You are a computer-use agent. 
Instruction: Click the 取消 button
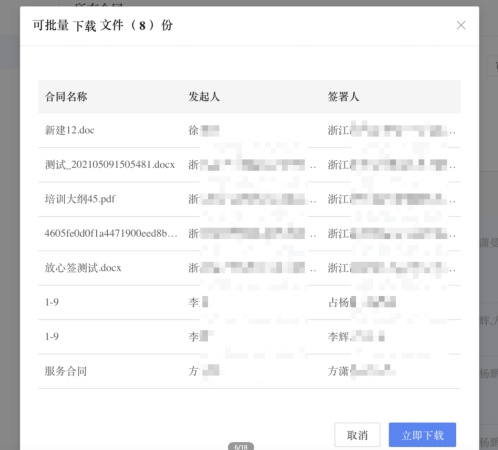coord(357,435)
